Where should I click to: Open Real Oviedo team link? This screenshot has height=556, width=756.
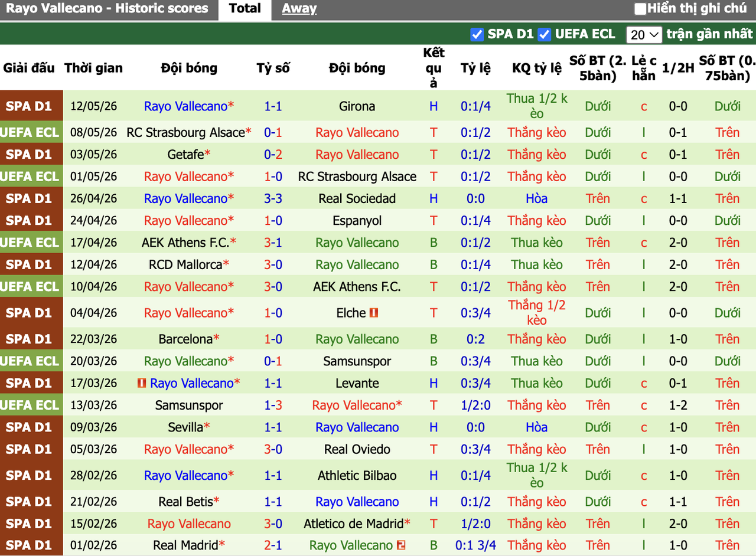(357, 450)
